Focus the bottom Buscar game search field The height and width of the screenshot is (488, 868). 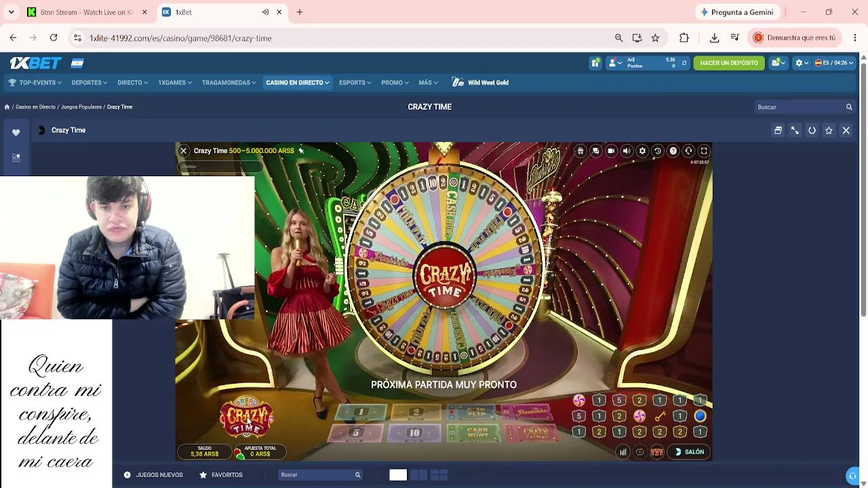(320, 475)
